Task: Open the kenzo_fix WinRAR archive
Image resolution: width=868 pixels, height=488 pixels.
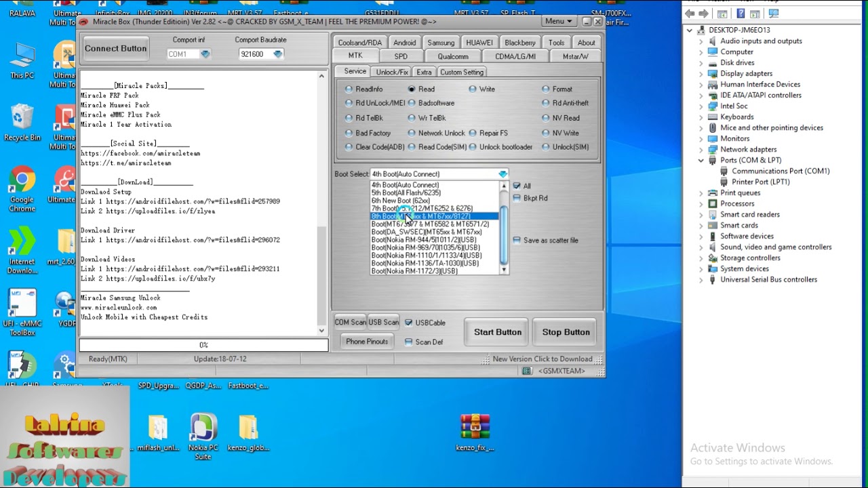Action: point(475,433)
